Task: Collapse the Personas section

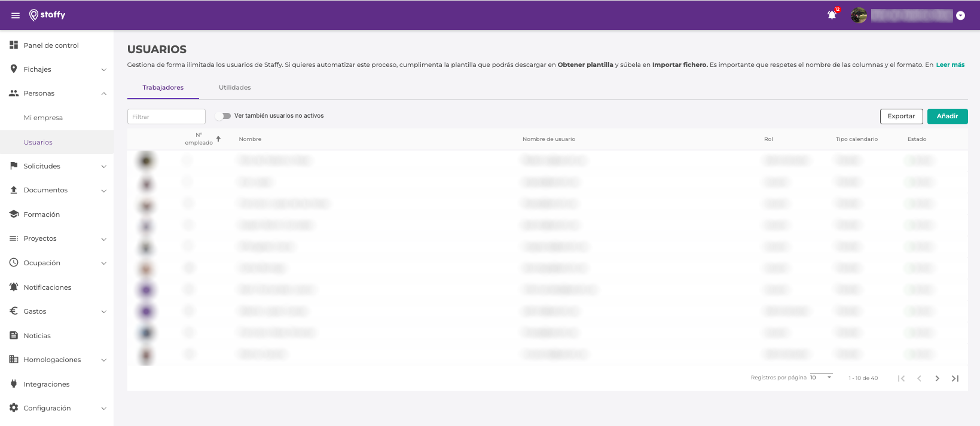Action: (103, 93)
